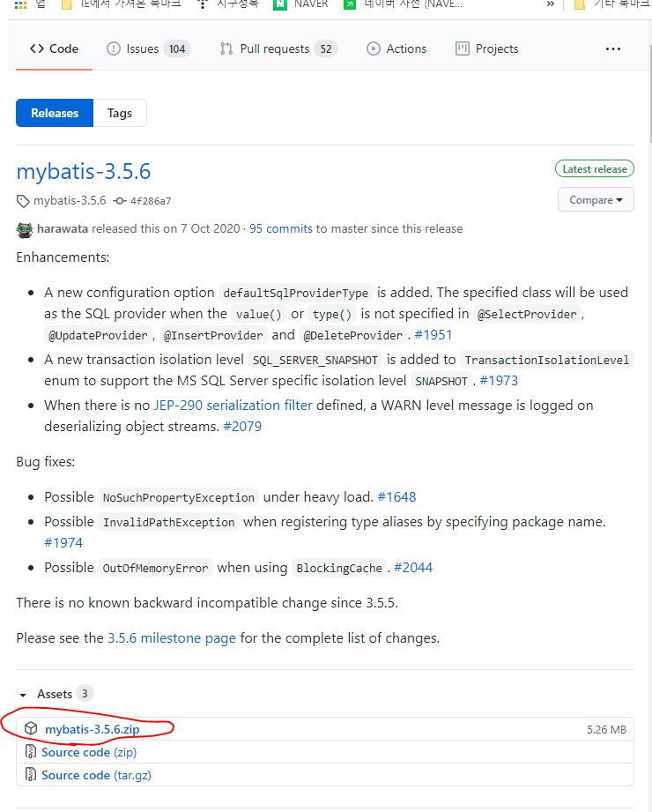Viewport: 652px width, 812px height.
Task: Click the 5.26 MB file size
Action: coord(606,730)
